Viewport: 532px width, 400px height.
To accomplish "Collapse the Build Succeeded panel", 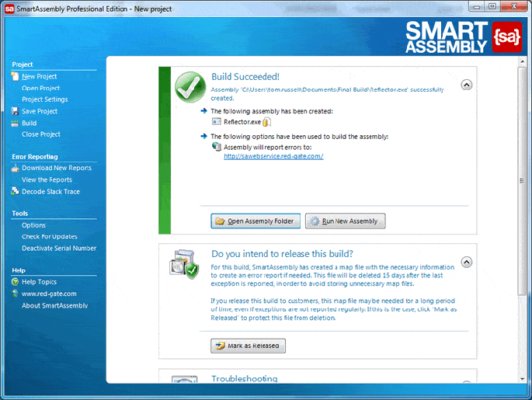I will click(466, 85).
